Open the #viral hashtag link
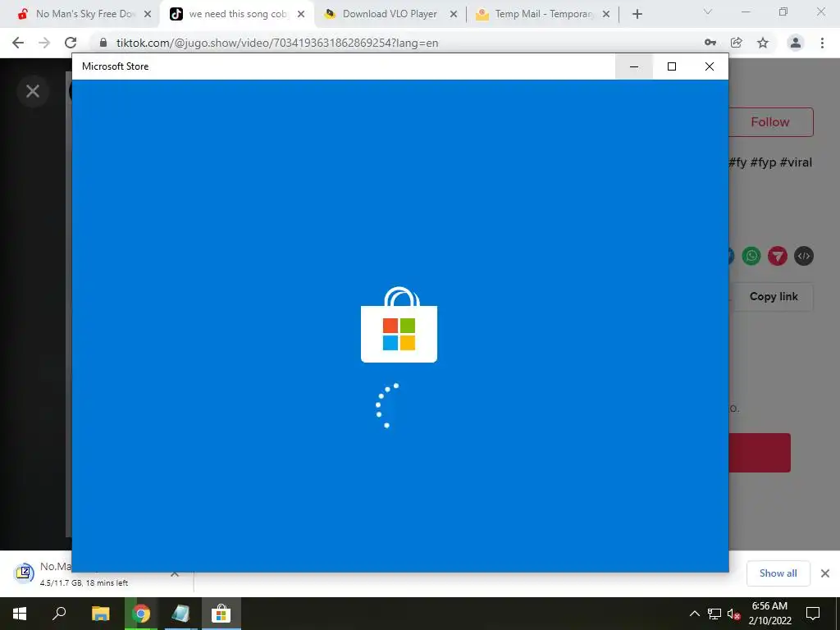This screenshot has width=840, height=630. (x=796, y=162)
